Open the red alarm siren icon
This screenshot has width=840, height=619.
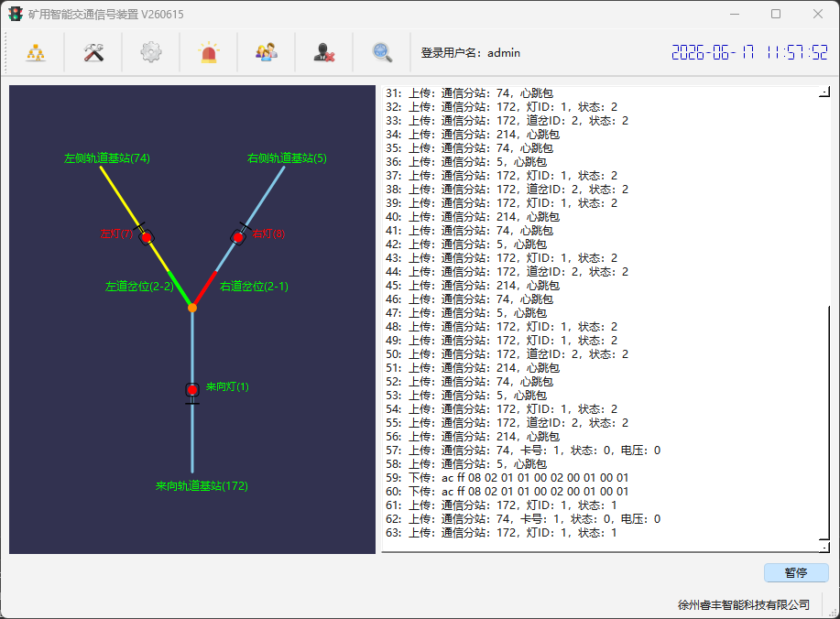coord(209,52)
